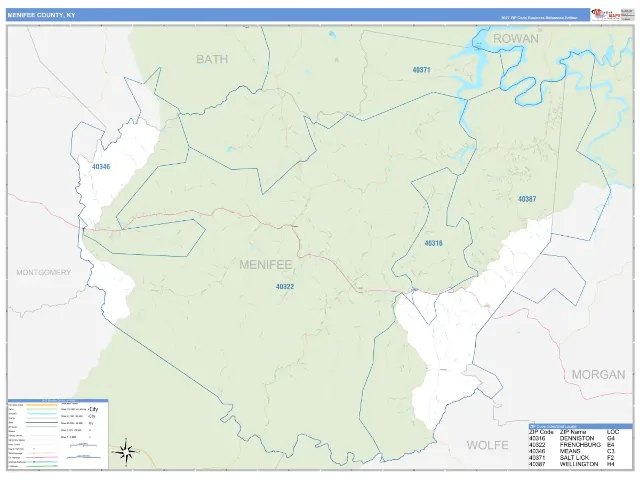
Task: Select 40322 in the ZIP index table
Action: point(537,445)
